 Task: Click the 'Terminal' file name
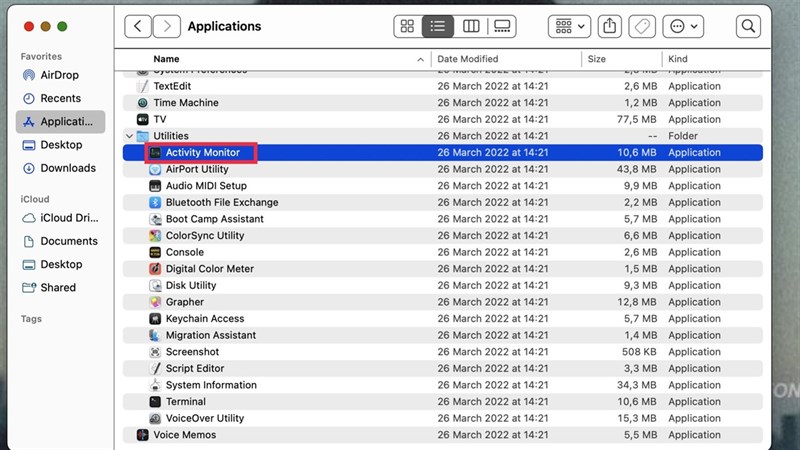point(186,402)
